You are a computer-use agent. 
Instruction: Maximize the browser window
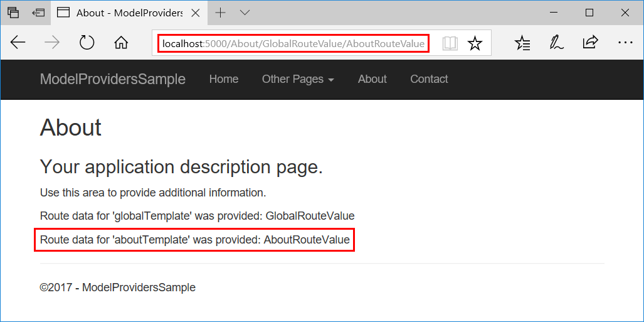589,13
